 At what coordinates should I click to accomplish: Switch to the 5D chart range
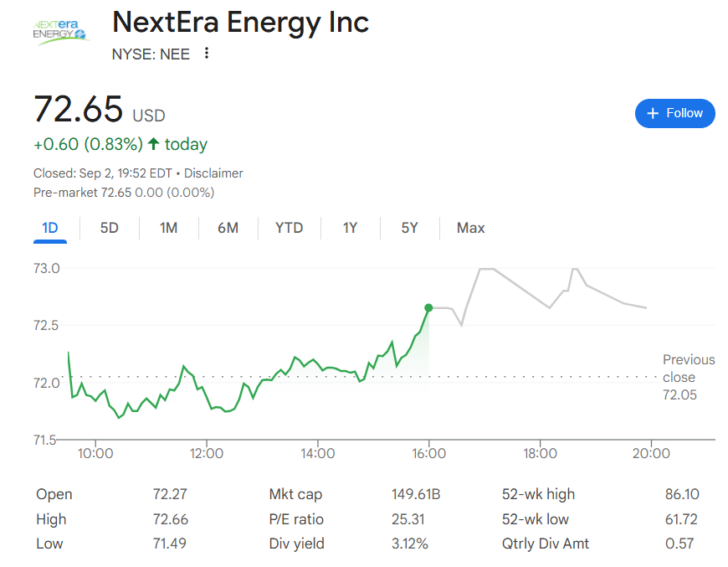pos(109,228)
